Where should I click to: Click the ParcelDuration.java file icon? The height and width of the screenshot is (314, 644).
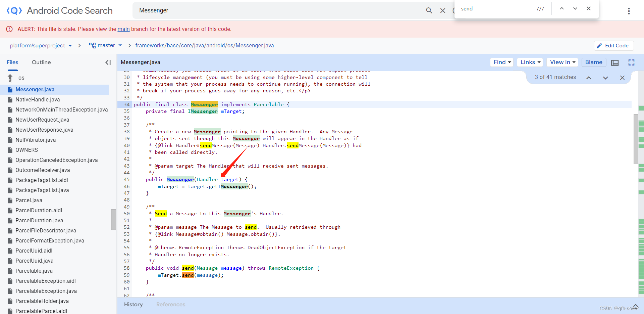point(10,221)
